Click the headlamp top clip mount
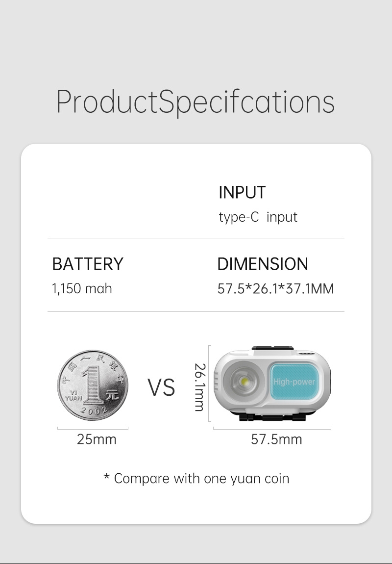This screenshot has height=564, width=392. point(273,348)
